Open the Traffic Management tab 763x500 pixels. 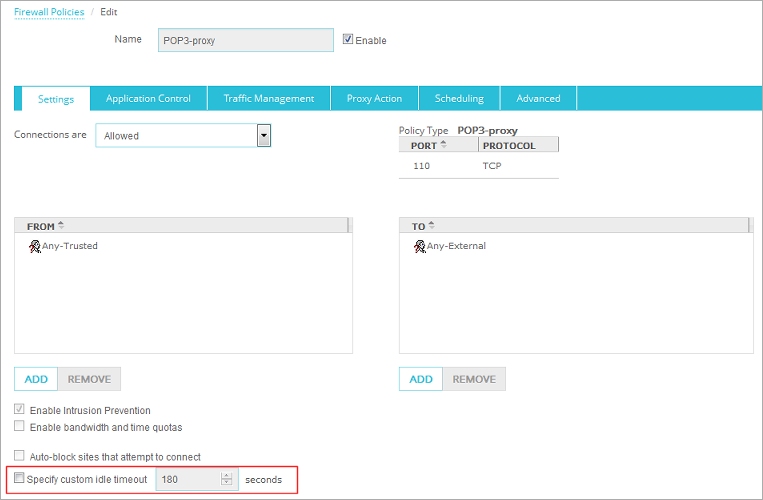268,99
